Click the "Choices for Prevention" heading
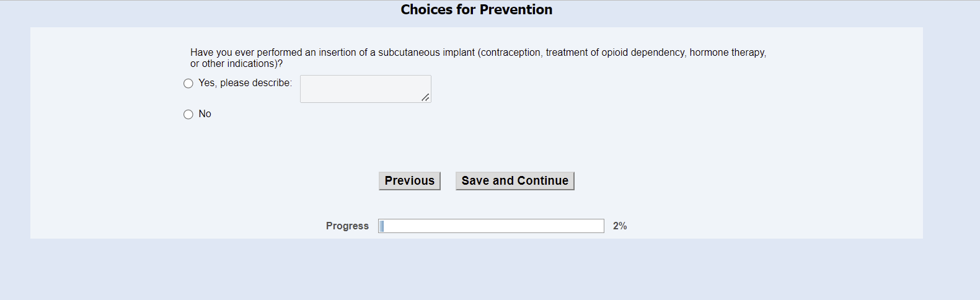The height and width of the screenshot is (300, 980). pos(476,10)
